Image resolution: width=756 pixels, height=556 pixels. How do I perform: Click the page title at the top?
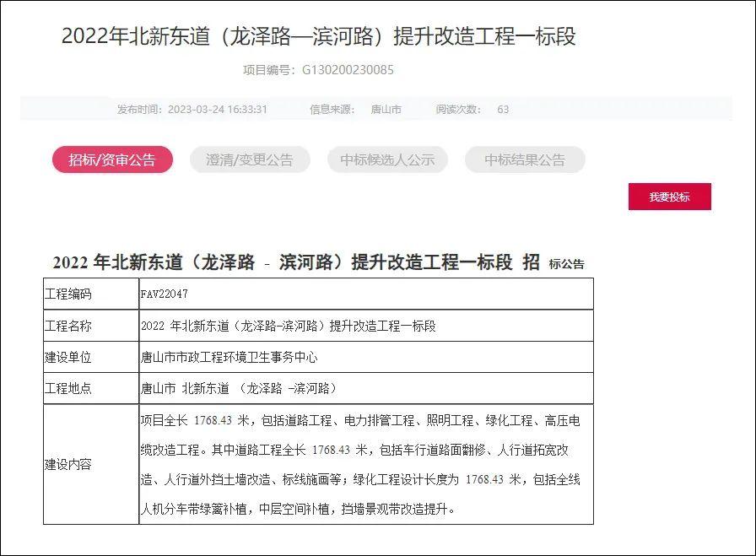coord(318,37)
